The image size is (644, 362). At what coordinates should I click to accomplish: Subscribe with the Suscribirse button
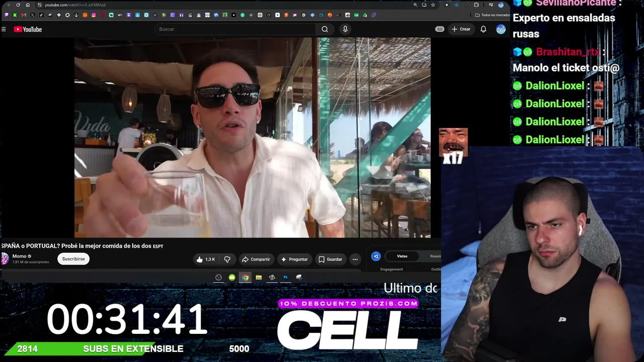[x=73, y=259]
